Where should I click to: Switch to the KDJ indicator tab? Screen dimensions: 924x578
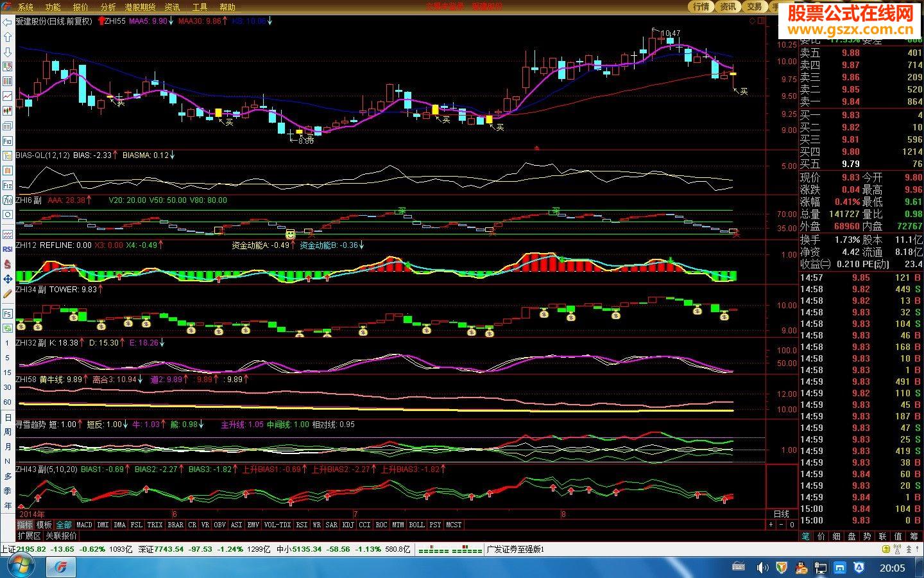[x=348, y=525]
